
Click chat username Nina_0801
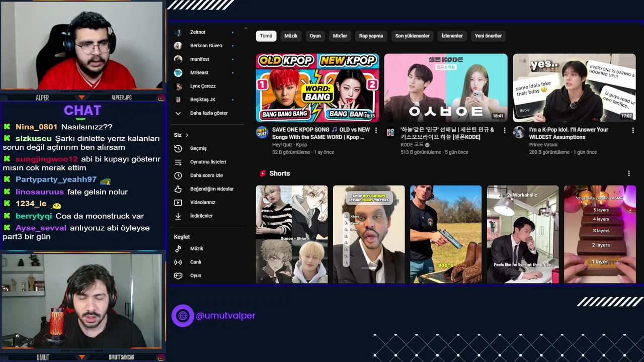(x=36, y=127)
